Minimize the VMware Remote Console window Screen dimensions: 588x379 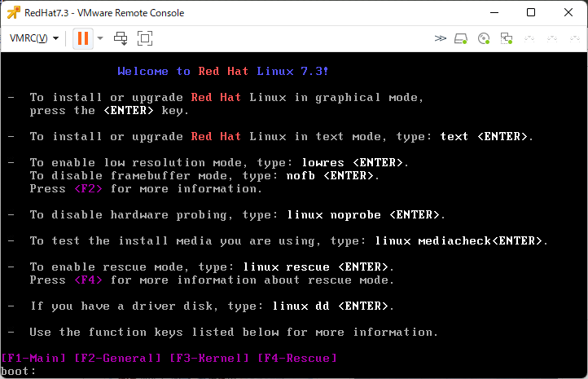tap(494, 12)
